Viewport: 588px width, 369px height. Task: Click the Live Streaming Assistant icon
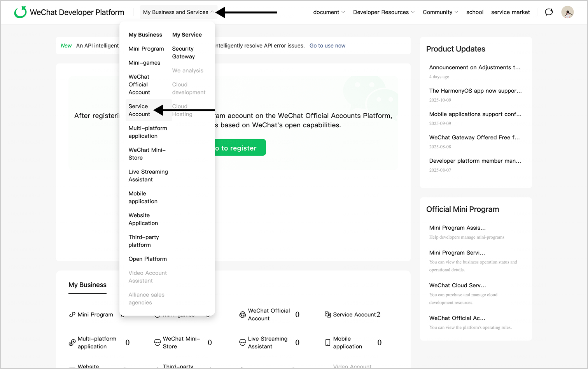coord(242,343)
